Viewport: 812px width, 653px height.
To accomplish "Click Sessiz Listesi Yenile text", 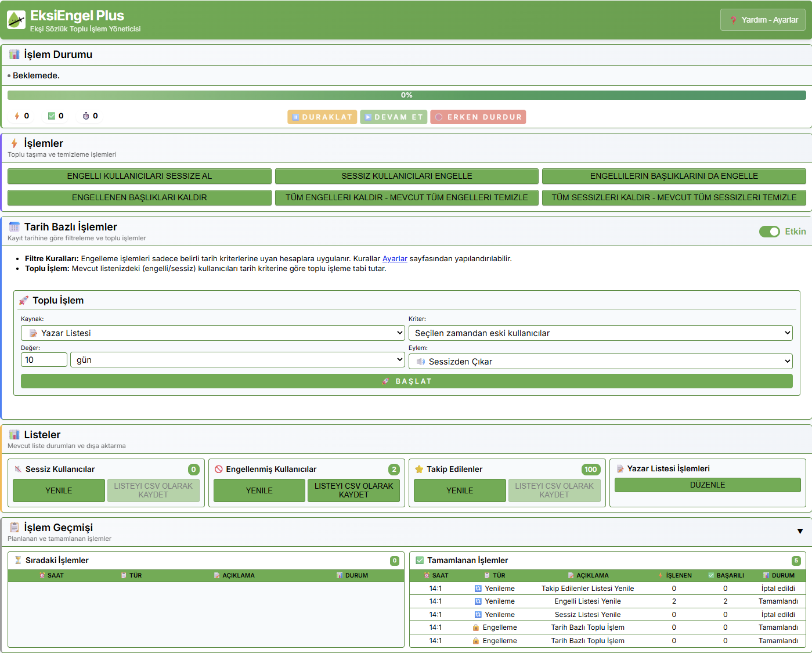I will 587,615.
